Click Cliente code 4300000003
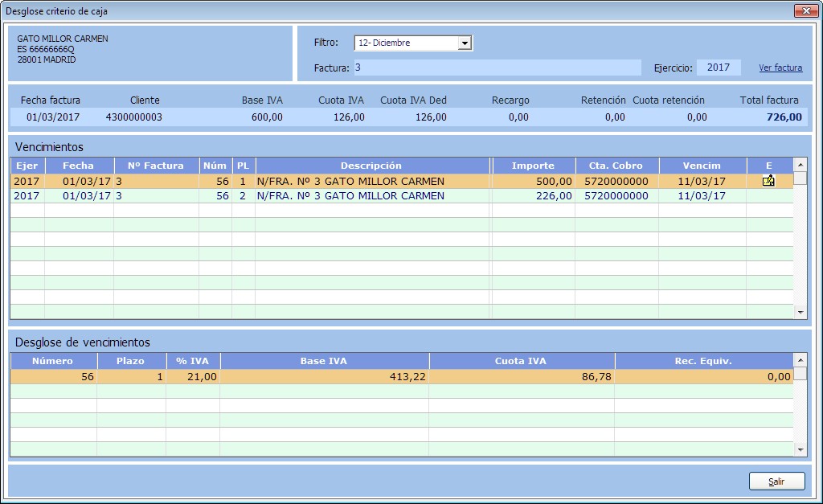Image resolution: width=823 pixels, height=504 pixels. pos(134,117)
